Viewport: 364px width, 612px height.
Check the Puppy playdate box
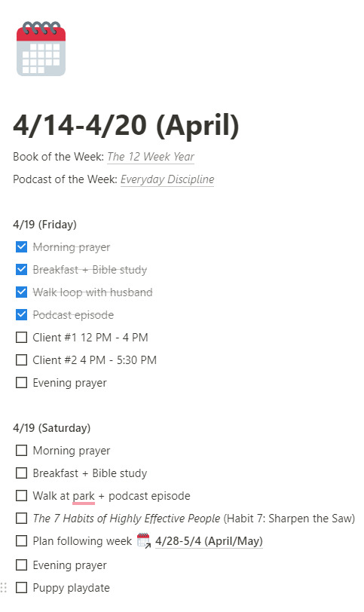pyautogui.click(x=21, y=587)
